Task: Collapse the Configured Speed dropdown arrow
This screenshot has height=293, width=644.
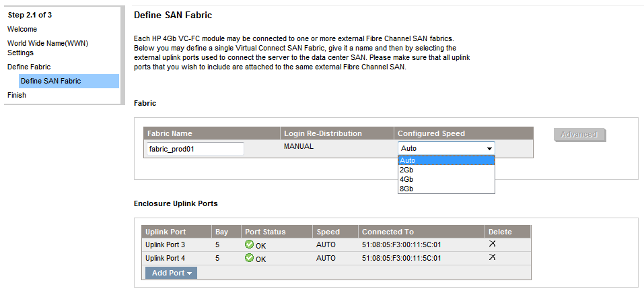Action: coord(489,148)
